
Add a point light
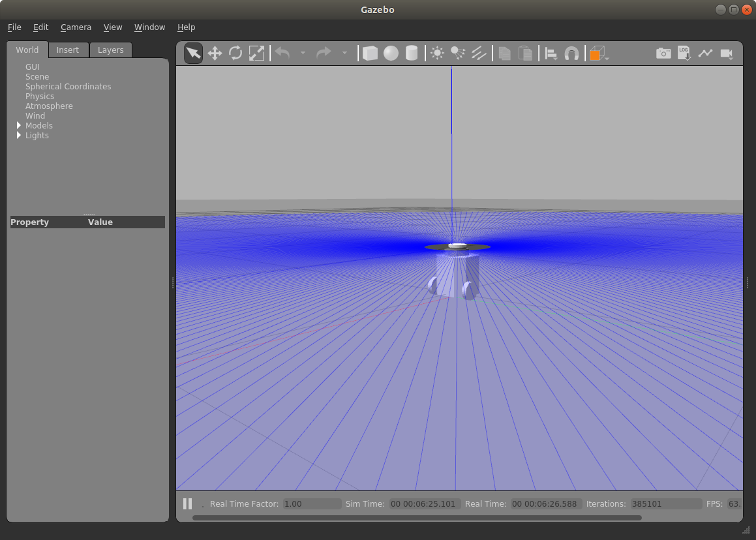click(437, 53)
